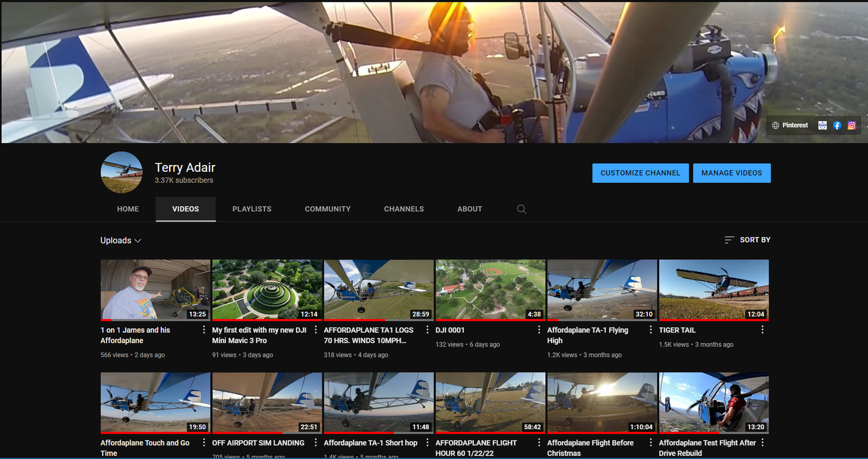The height and width of the screenshot is (459, 868).
Task: Switch to the Playlists tab
Action: [252, 209]
